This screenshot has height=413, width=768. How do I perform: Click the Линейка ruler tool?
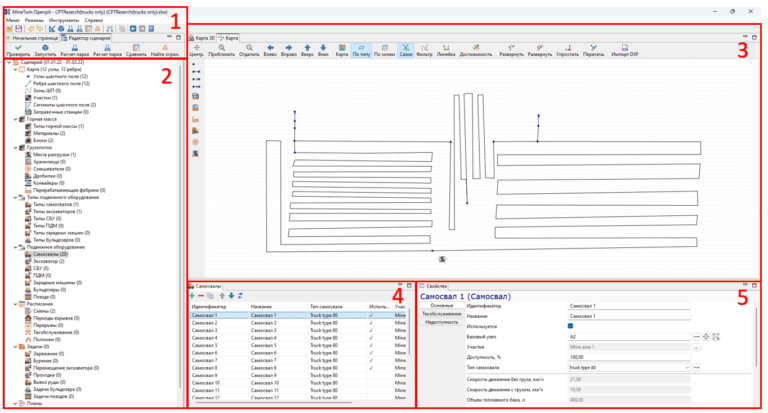click(x=446, y=48)
